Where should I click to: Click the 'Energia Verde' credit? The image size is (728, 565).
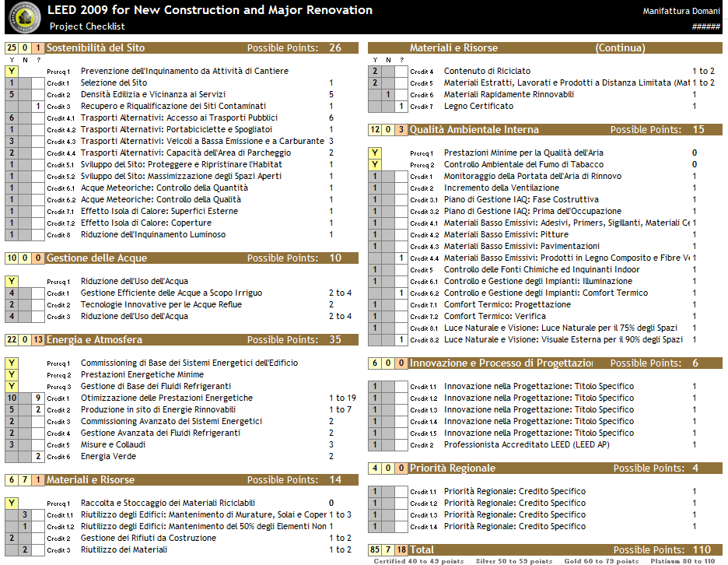[109, 456]
